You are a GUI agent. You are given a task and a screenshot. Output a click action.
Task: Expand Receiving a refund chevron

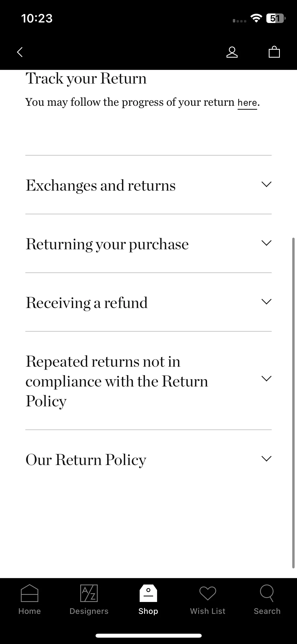click(266, 302)
